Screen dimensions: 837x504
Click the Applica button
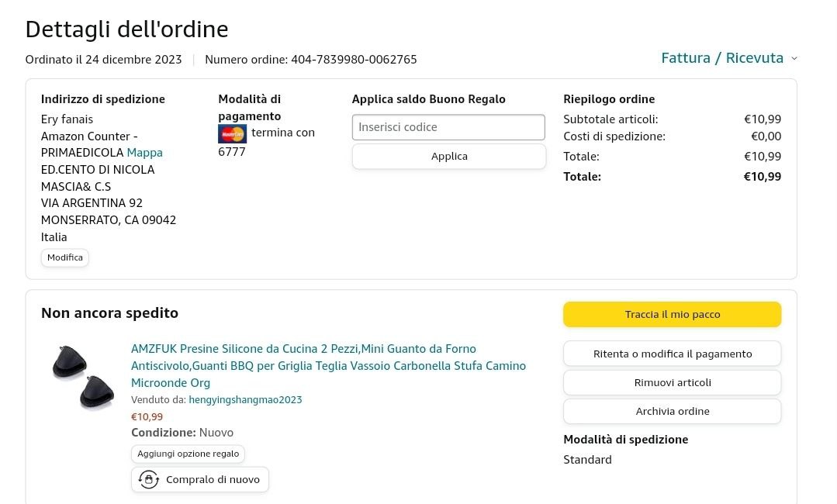click(449, 156)
